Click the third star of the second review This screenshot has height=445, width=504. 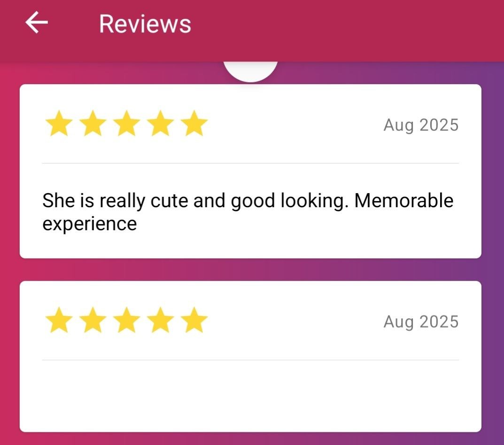[x=127, y=320]
